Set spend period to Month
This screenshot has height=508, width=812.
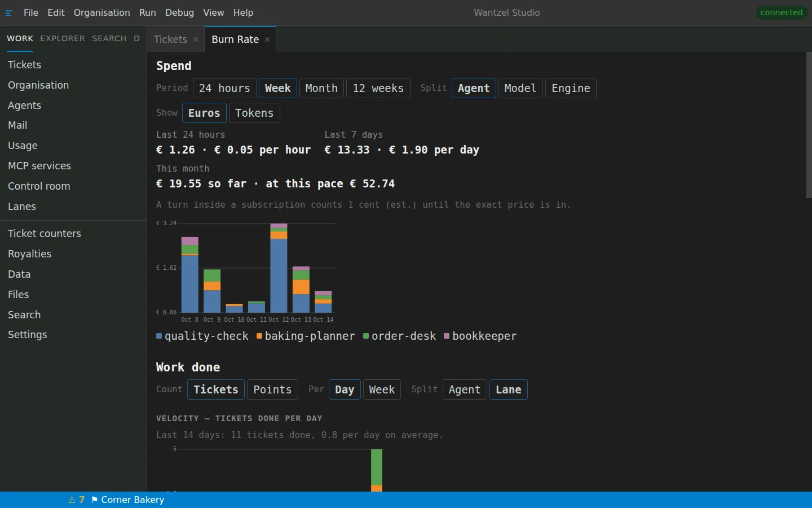click(x=321, y=88)
